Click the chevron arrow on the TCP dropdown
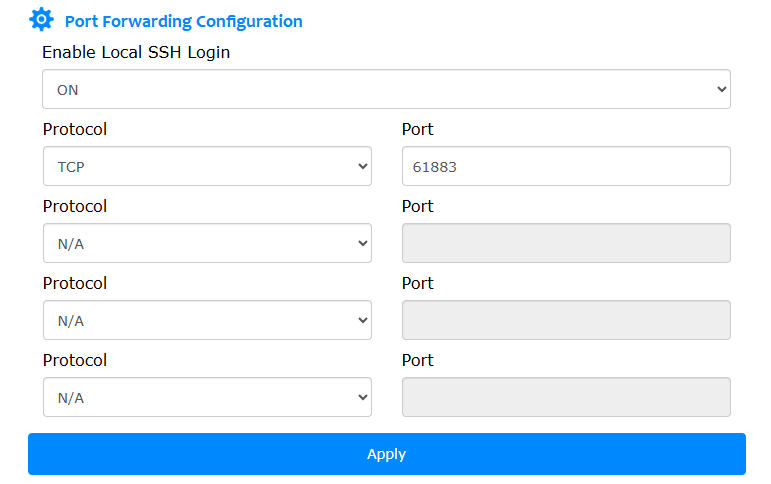This screenshot has width=771, height=484. coord(363,167)
